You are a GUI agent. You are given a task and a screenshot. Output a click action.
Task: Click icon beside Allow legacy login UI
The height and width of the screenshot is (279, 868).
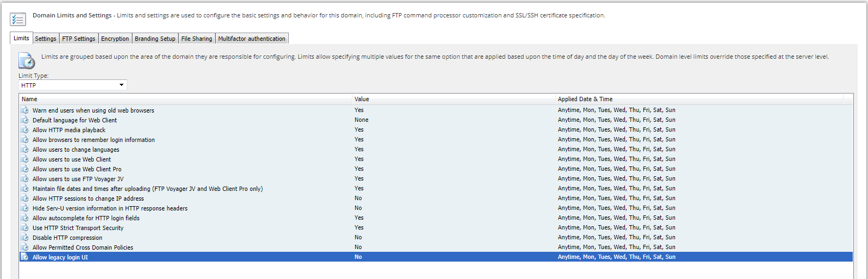pos(24,257)
